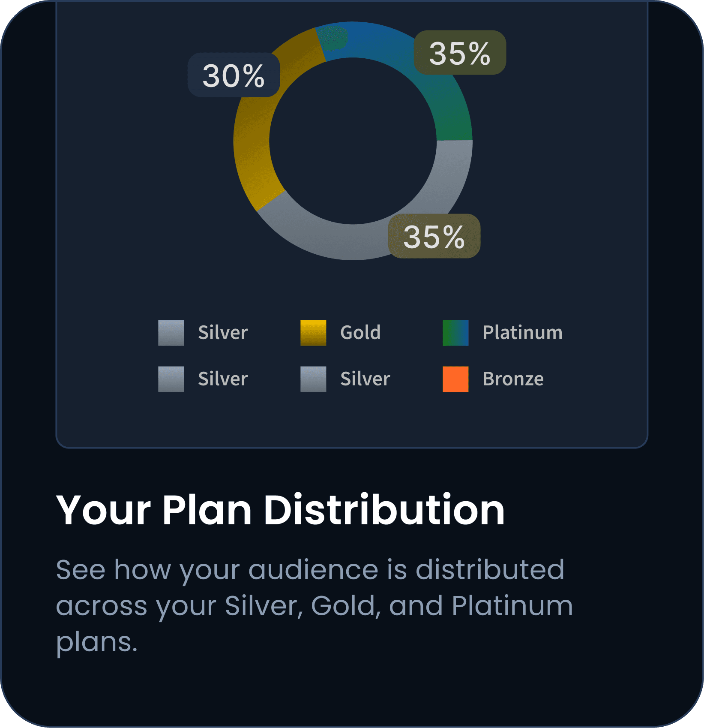Screen dimensions: 704x728
Task: Toggle the Bronze legend label
Action: 513,379
